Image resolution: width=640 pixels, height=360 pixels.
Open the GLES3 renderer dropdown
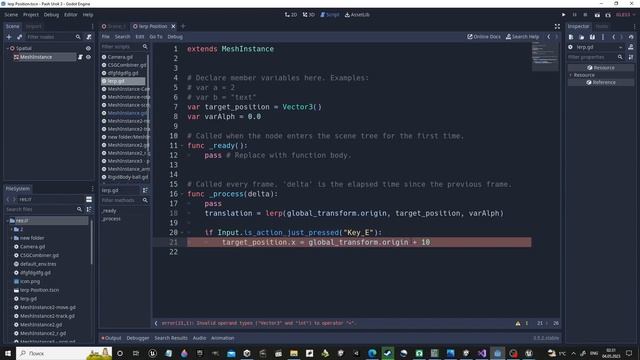coord(625,15)
